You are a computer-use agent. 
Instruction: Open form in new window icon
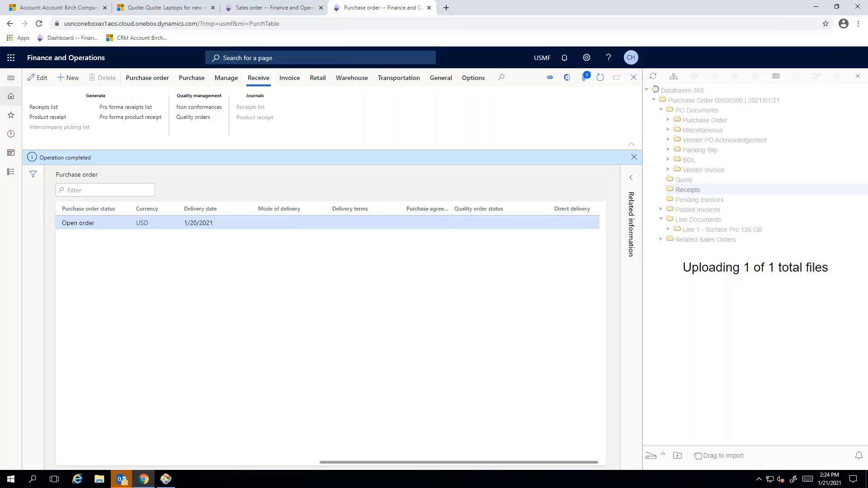(x=617, y=77)
